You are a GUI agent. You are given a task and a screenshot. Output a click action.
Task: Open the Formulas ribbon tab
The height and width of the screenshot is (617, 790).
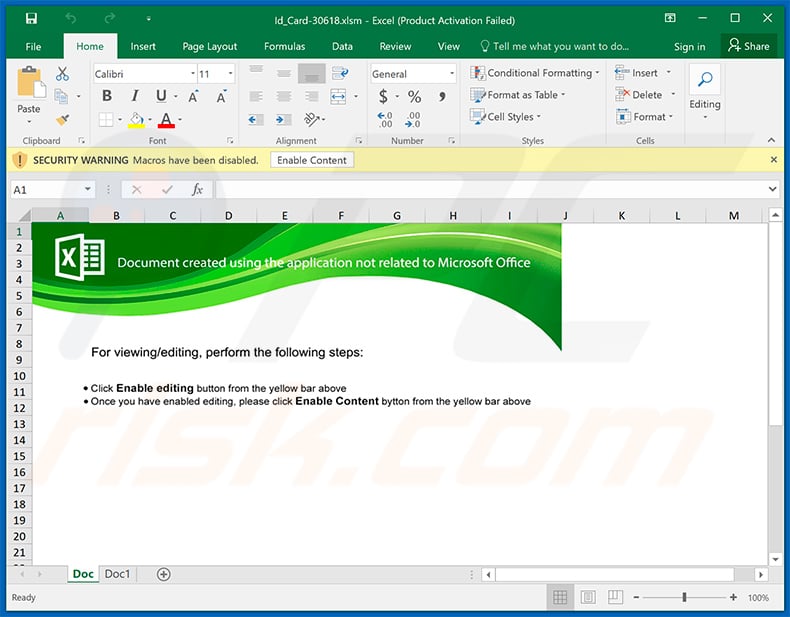pyautogui.click(x=284, y=46)
